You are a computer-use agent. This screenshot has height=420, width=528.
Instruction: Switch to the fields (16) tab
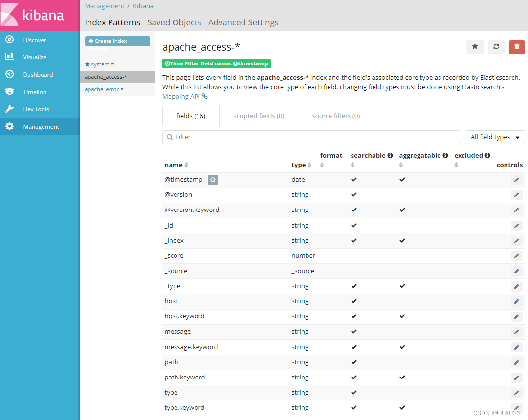pos(191,116)
